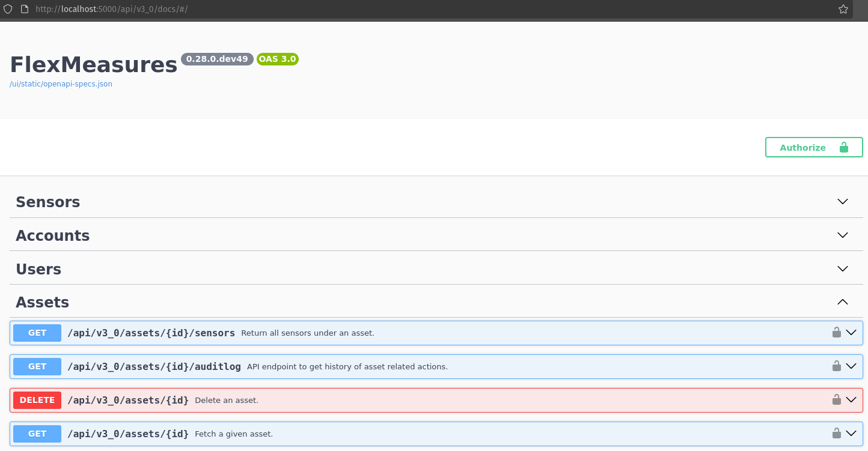Image resolution: width=868 pixels, height=451 pixels.
Task: Click the padlock on the fetch asset endpoint
Action: coord(836,433)
